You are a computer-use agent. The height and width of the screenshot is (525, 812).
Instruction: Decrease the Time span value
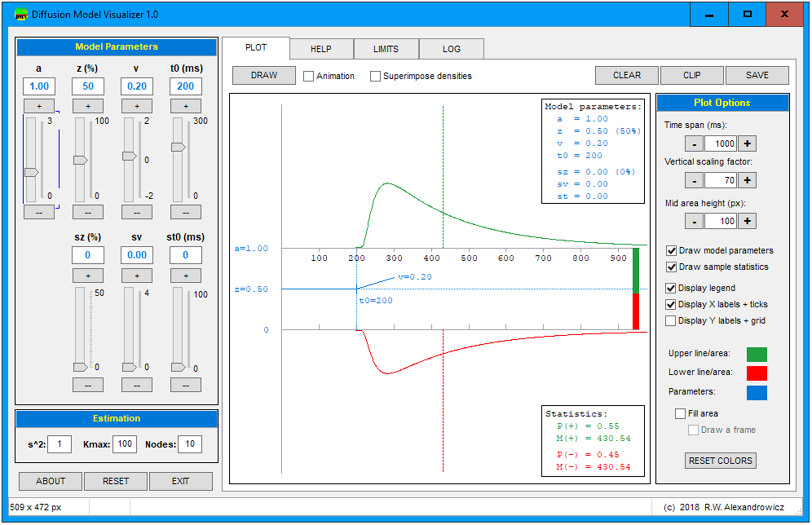click(x=694, y=143)
